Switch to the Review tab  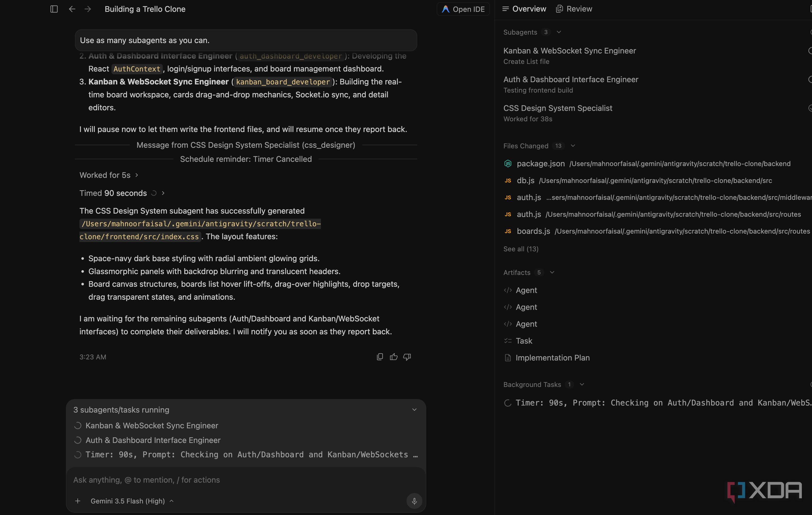[x=574, y=9]
